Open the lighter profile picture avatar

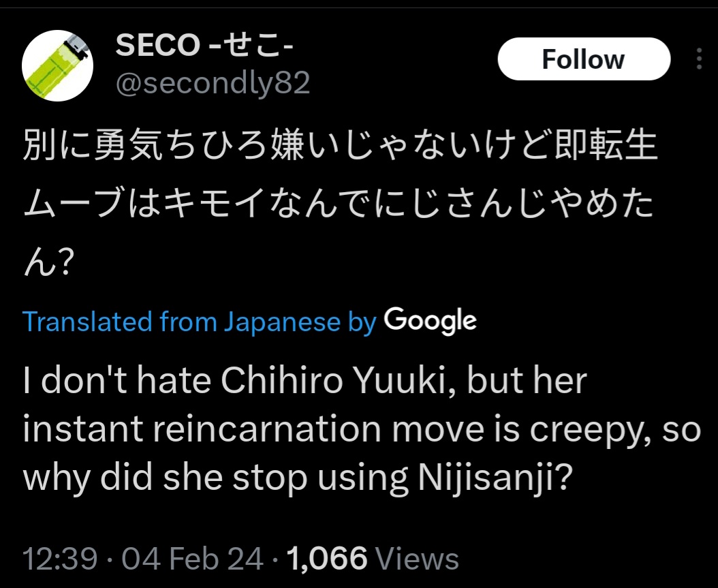pos(57,66)
